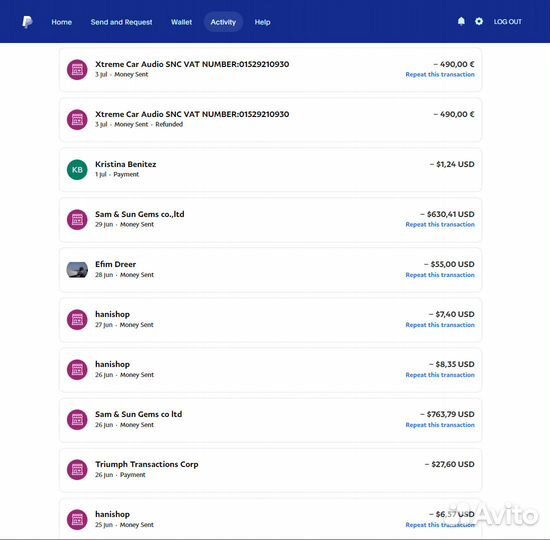The image size is (550, 540).
Task: Click merchant icon for hanishop 27 Jun
Action: point(77,320)
